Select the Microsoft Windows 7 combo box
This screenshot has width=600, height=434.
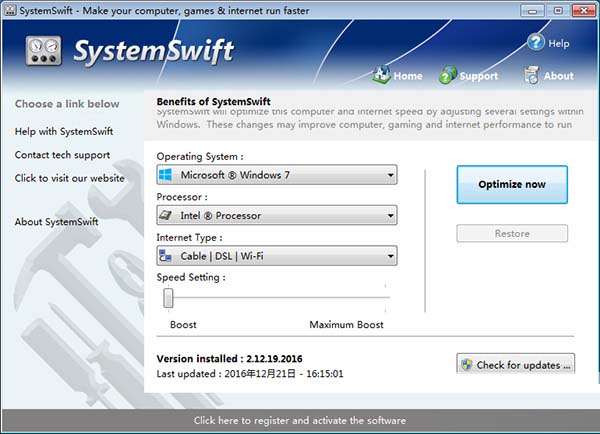pos(277,175)
